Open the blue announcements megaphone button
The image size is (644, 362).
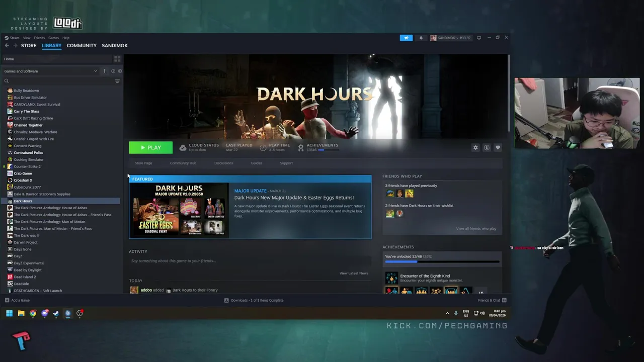tap(406, 38)
